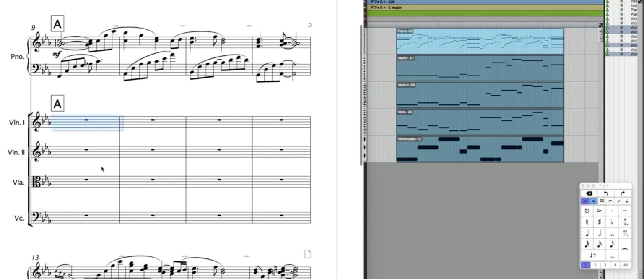Select the Piano-02 MIDI clip
644x279 pixels.
480,41
